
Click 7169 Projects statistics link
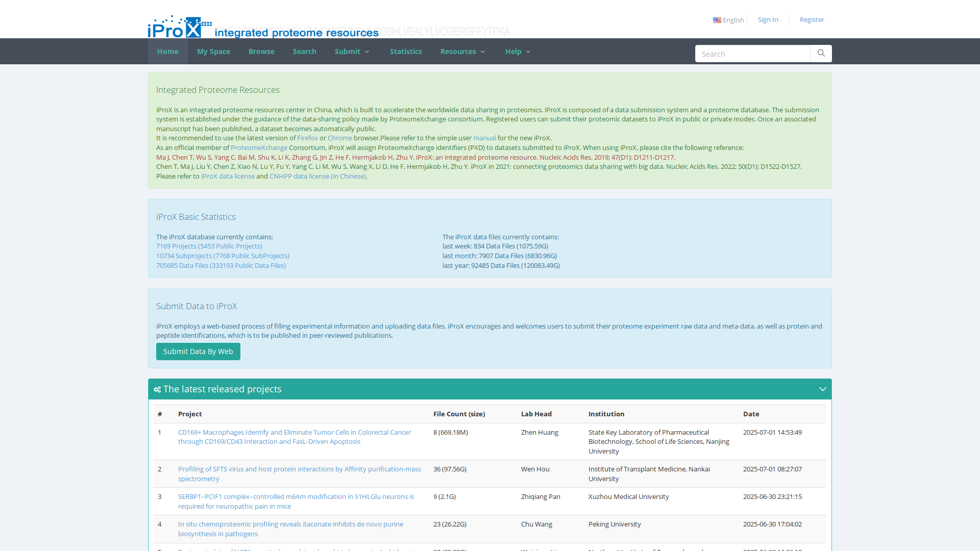coord(209,246)
